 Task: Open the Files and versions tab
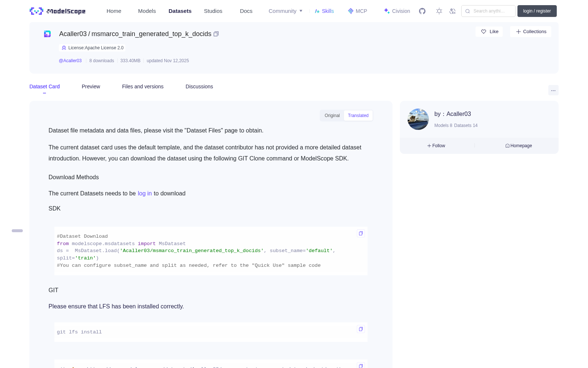coord(143,86)
